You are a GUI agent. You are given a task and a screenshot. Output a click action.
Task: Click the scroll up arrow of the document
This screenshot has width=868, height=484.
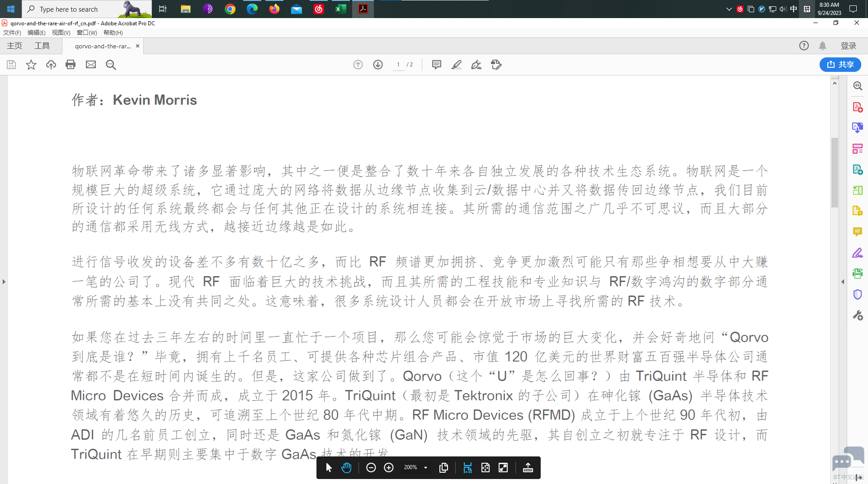(835, 83)
